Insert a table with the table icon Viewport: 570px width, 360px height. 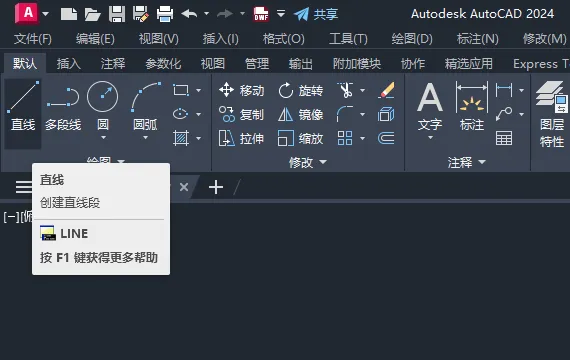(x=504, y=138)
